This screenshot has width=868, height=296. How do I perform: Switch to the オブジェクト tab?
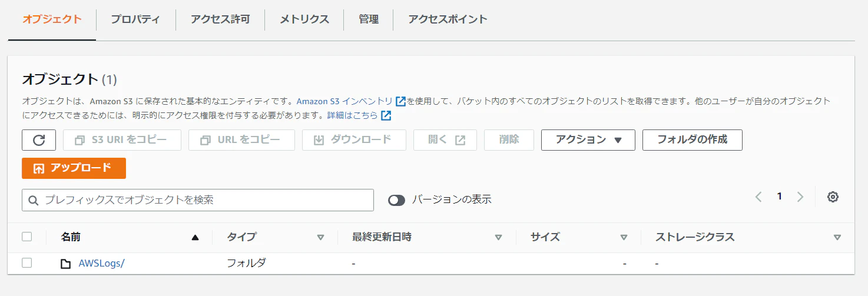click(x=52, y=19)
